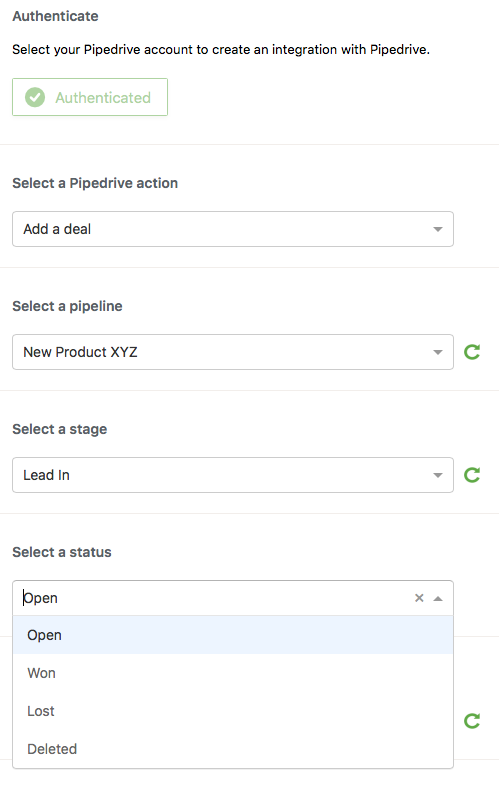Open the pipeline dropdown showing New Product XYZ

[233, 352]
